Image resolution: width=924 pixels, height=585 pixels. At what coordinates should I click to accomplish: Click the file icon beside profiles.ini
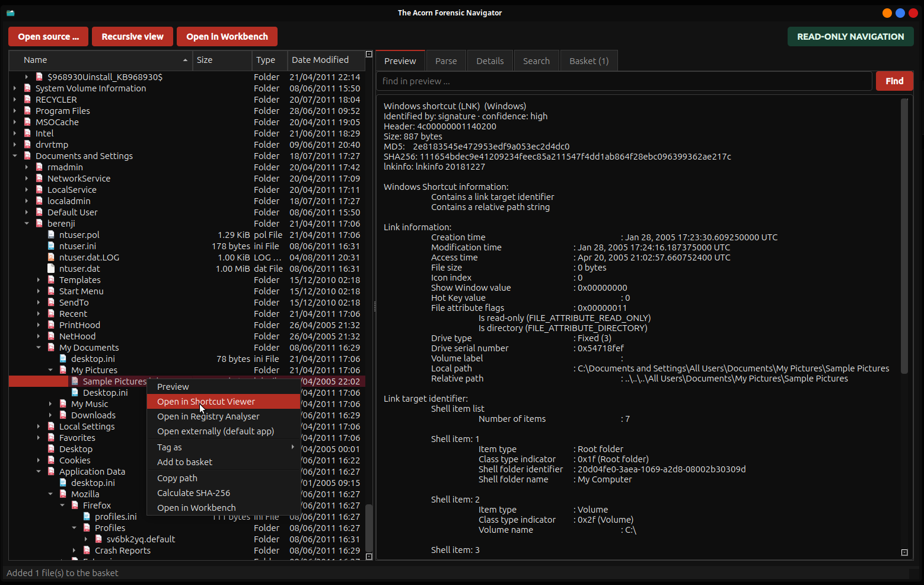(x=87, y=517)
